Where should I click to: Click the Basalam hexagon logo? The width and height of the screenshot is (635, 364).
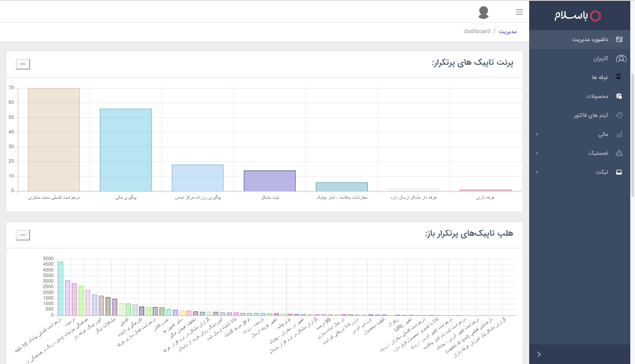pos(596,16)
